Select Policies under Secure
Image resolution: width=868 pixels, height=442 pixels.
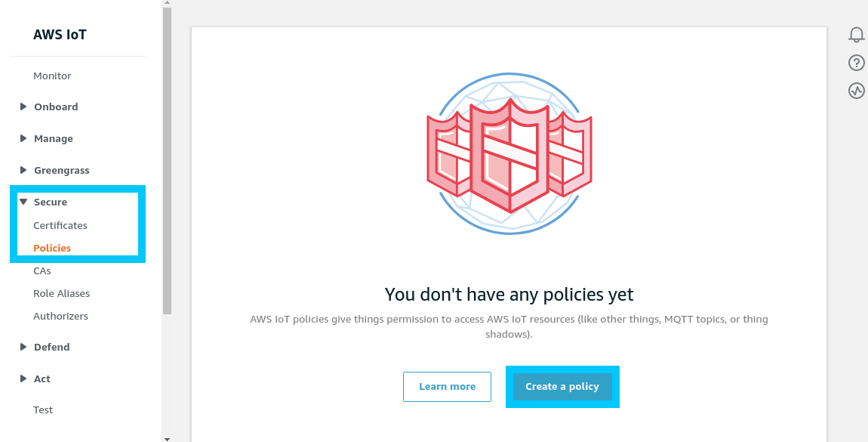point(52,248)
